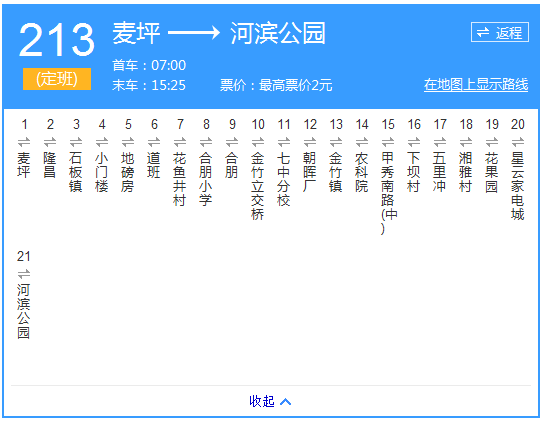Select stop 17 五里冲

[x=440, y=172]
